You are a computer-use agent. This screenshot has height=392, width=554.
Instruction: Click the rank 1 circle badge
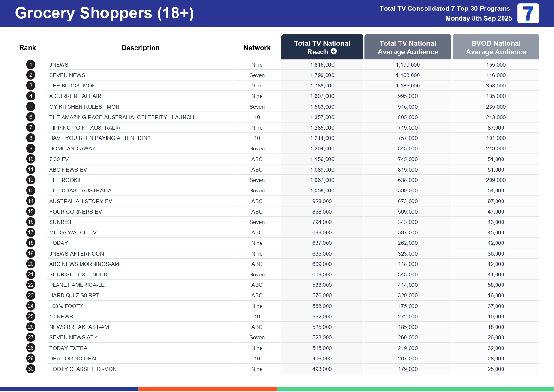(x=31, y=65)
